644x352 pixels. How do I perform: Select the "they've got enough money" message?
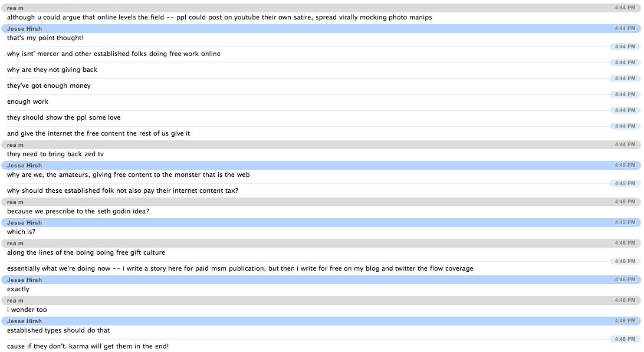click(49, 86)
